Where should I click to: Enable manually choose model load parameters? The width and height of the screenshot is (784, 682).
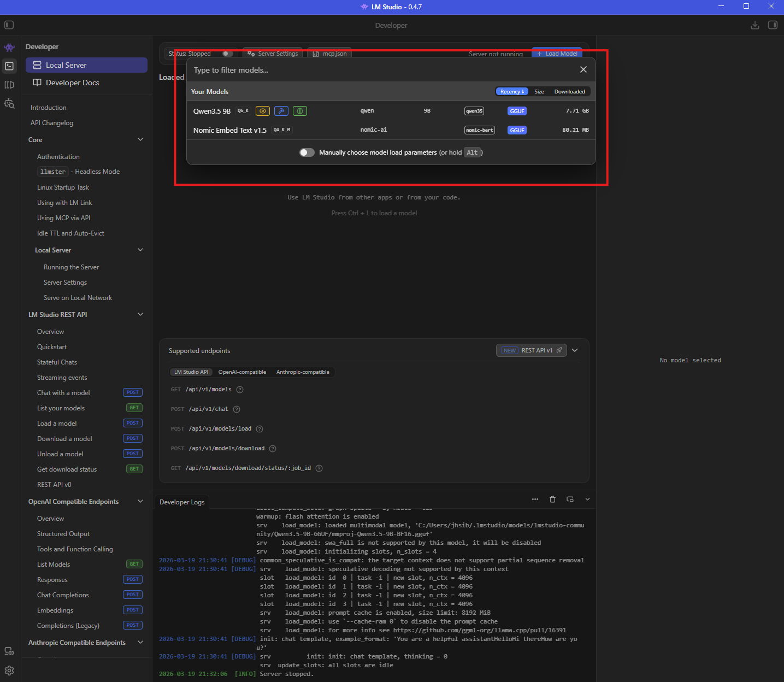(x=307, y=152)
